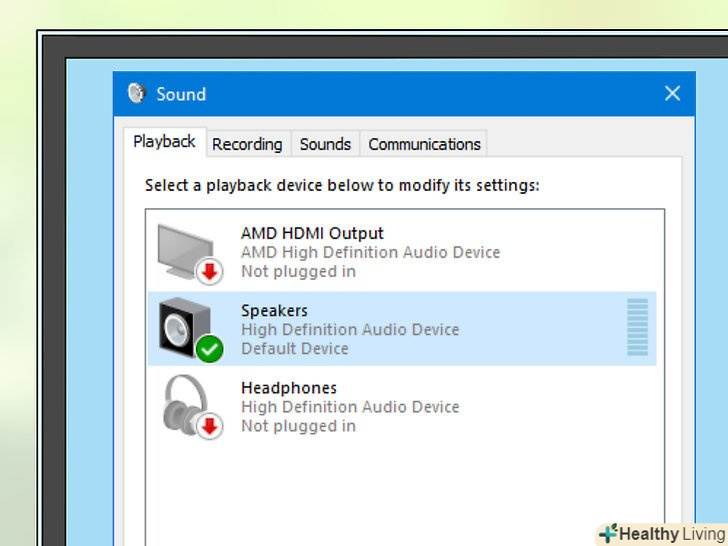Select the Headphones device name
This screenshot has width=728, height=546.
(289, 388)
